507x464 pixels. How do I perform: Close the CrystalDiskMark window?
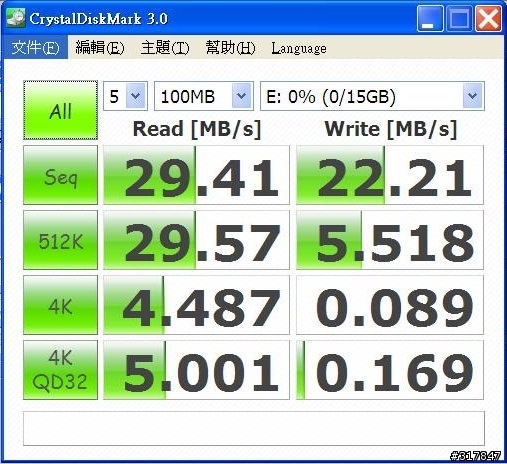coord(488,18)
